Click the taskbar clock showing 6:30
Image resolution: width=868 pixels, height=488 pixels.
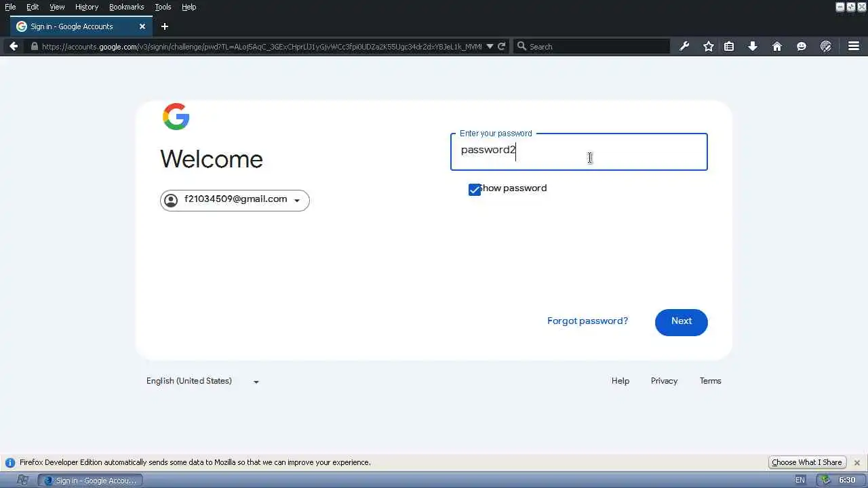(847, 480)
